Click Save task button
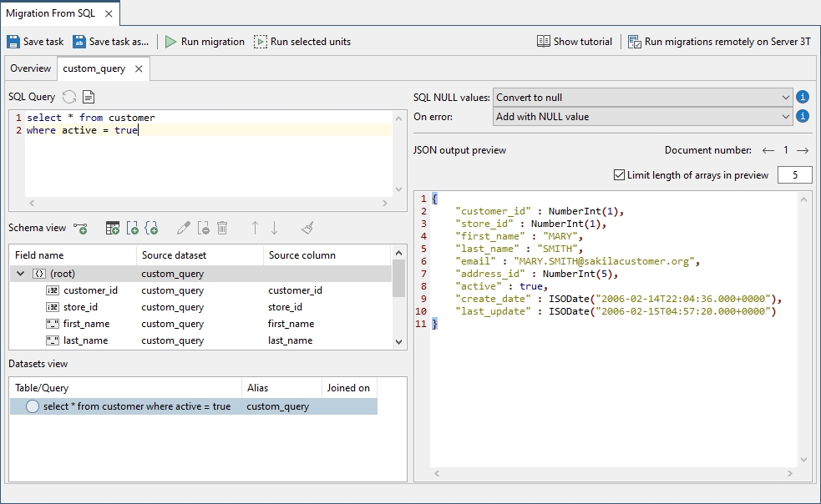This screenshot has width=821, height=504. coord(35,42)
